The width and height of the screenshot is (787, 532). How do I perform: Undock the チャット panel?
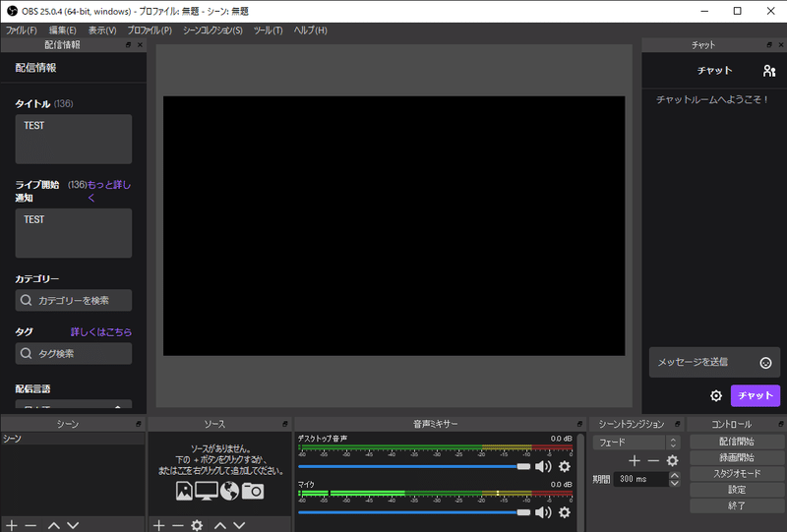(769, 44)
